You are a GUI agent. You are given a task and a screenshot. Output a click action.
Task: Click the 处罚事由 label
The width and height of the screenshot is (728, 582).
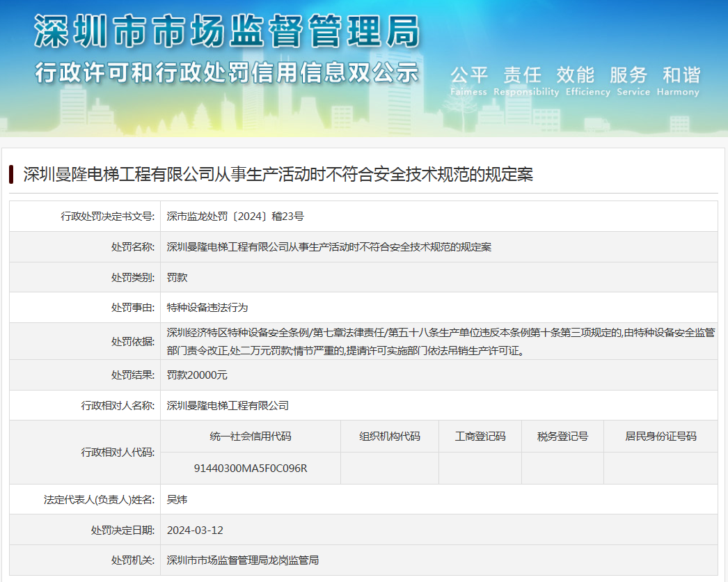[x=133, y=308]
